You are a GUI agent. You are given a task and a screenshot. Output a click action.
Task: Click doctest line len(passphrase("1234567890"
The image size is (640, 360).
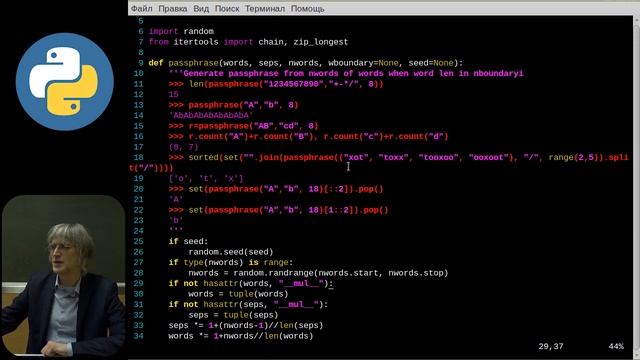(x=276, y=84)
